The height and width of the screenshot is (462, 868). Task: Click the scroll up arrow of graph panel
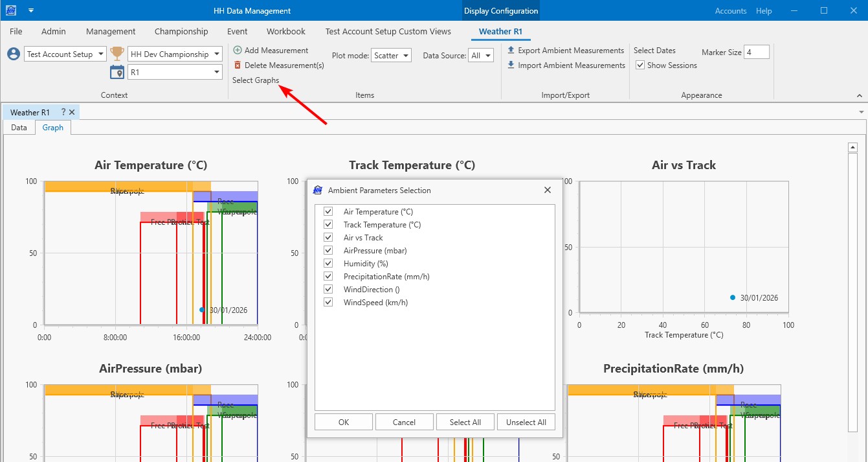tap(852, 148)
